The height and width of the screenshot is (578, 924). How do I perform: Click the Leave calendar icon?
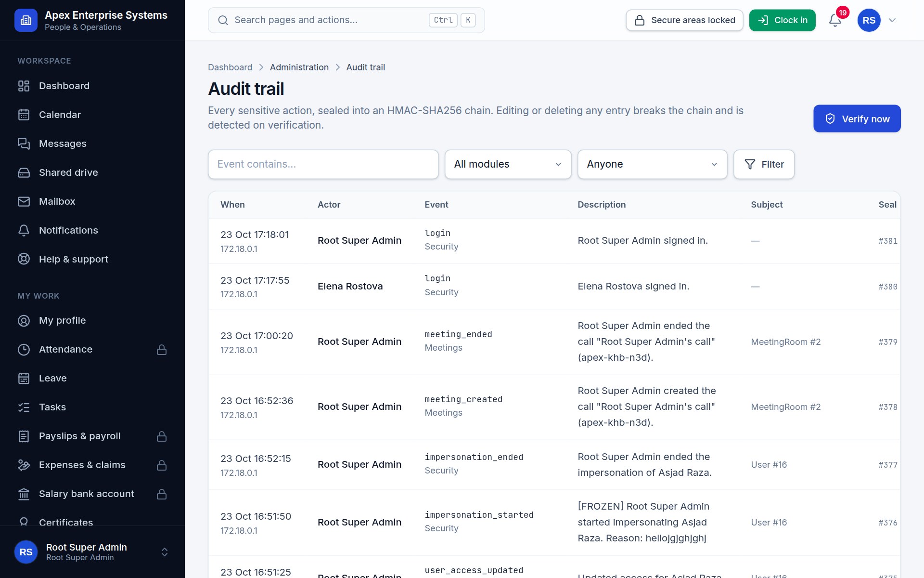click(24, 378)
